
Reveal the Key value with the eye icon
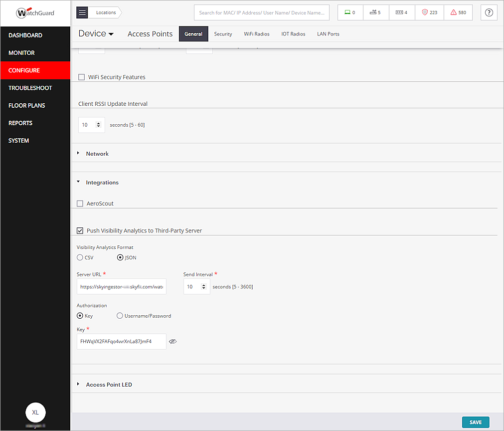pyautogui.click(x=172, y=341)
